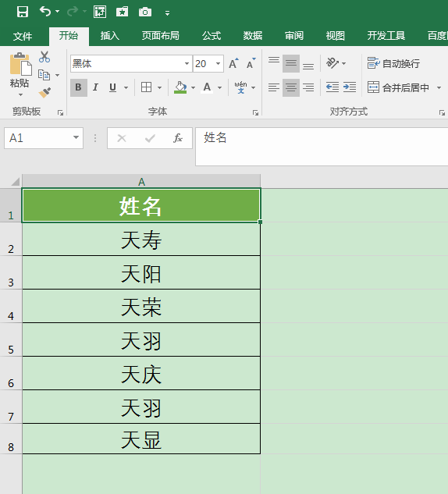The height and width of the screenshot is (494, 448).
Task: Switch to the 数据 tab
Action: [x=253, y=36]
